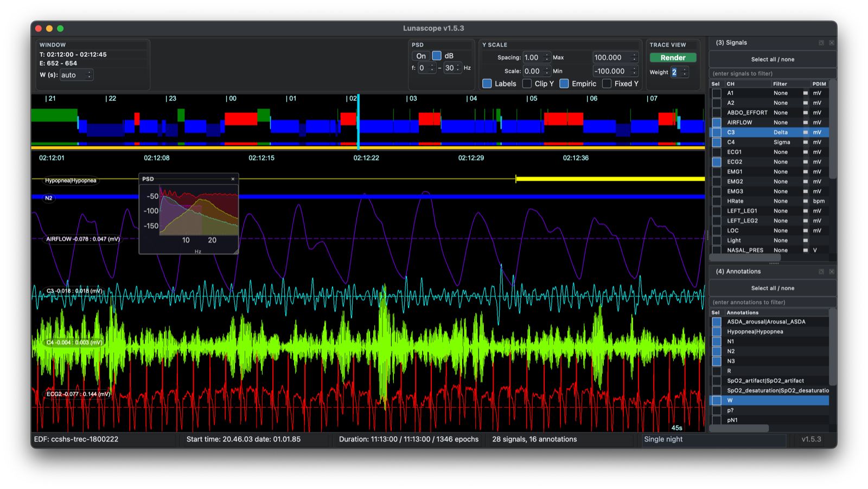Adjust the PSD lower frequency stepper
The width and height of the screenshot is (868, 489).
(x=432, y=68)
